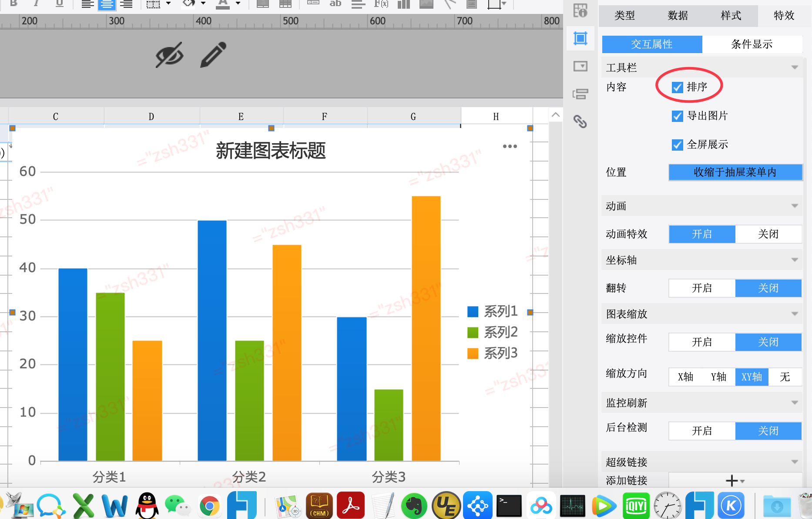Choose Y轴 for 缩放方向

(719, 377)
